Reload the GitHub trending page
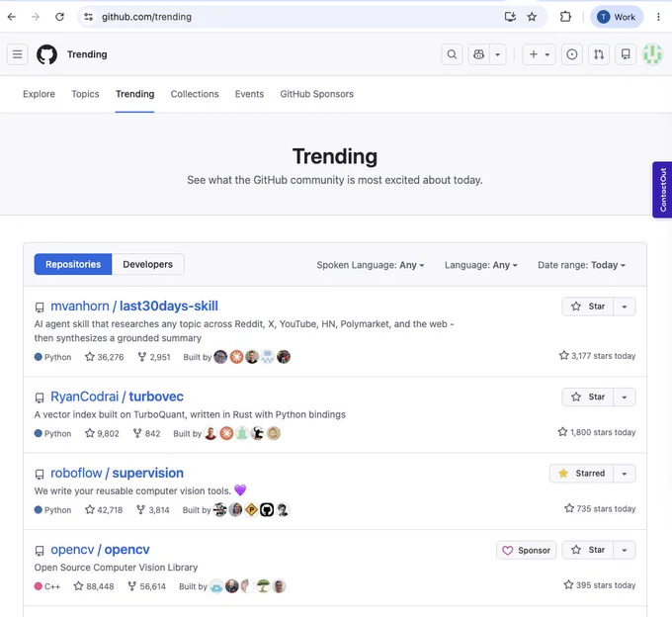The height and width of the screenshot is (617, 672). tap(59, 17)
